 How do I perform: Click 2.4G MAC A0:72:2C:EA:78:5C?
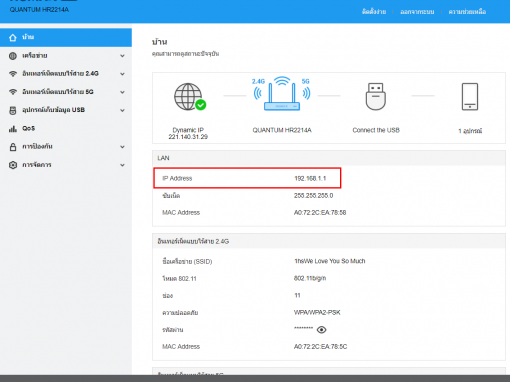(x=320, y=347)
